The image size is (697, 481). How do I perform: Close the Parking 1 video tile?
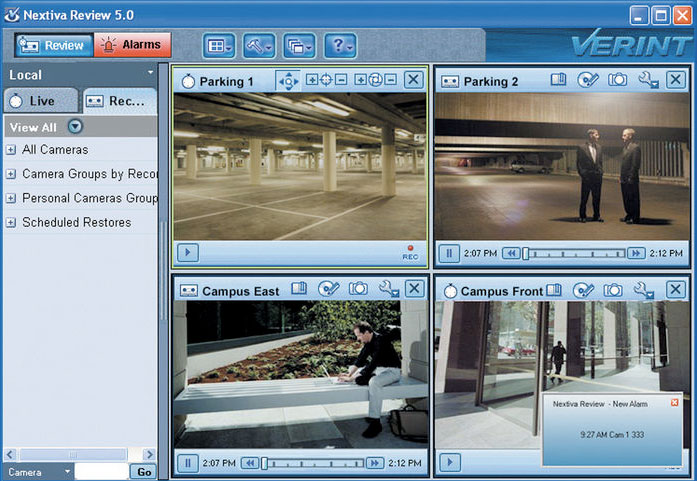[413, 80]
